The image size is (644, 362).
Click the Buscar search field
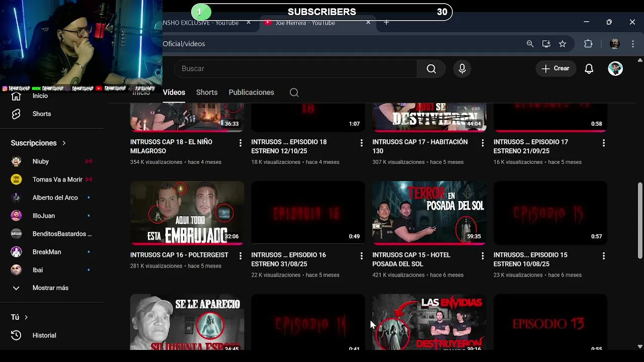[295, 68]
